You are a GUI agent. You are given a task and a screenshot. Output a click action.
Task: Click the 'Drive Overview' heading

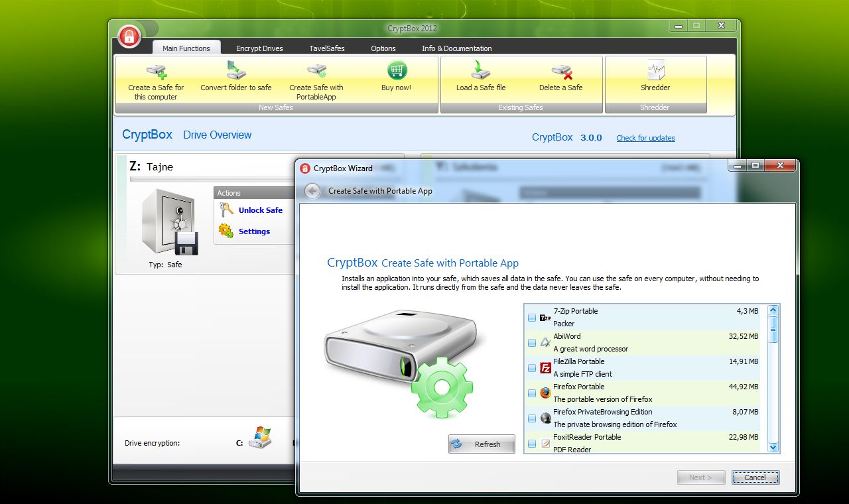pos(218,135)
